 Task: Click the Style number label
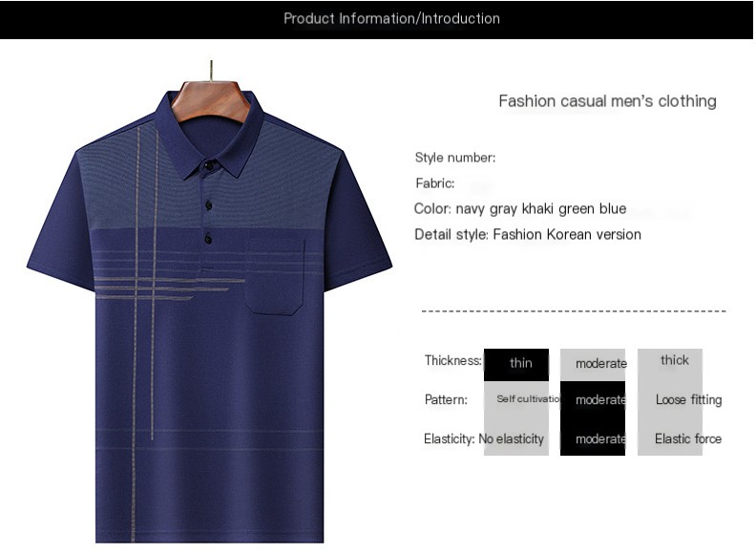pos(455,158)
